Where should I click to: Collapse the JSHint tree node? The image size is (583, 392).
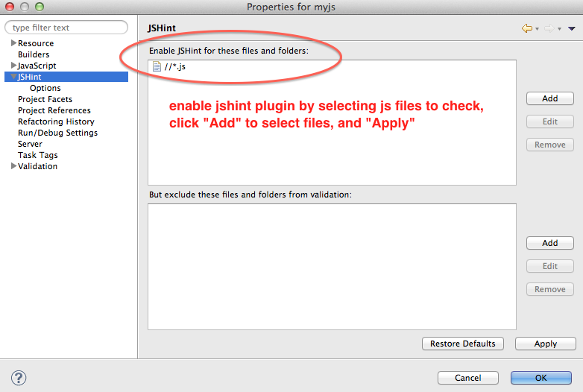[x=14, y=77]
